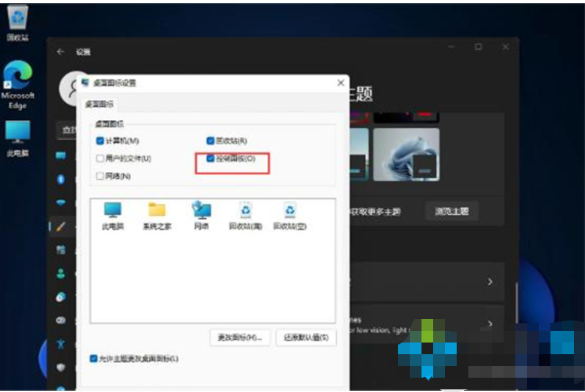Check the 网络(N) checkbox
The image size is (585, 392).
click(x=100, y=176)
